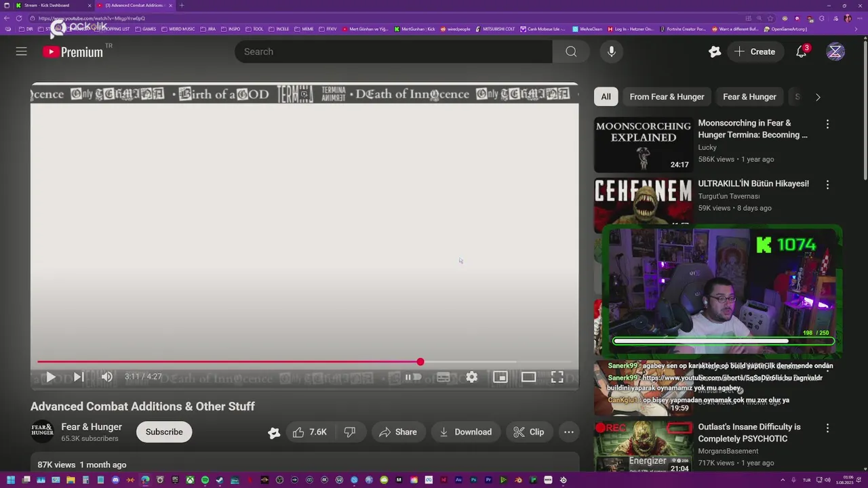Open the sparkle icon next to Create
868x488 pixels.
tap(715, 52)
